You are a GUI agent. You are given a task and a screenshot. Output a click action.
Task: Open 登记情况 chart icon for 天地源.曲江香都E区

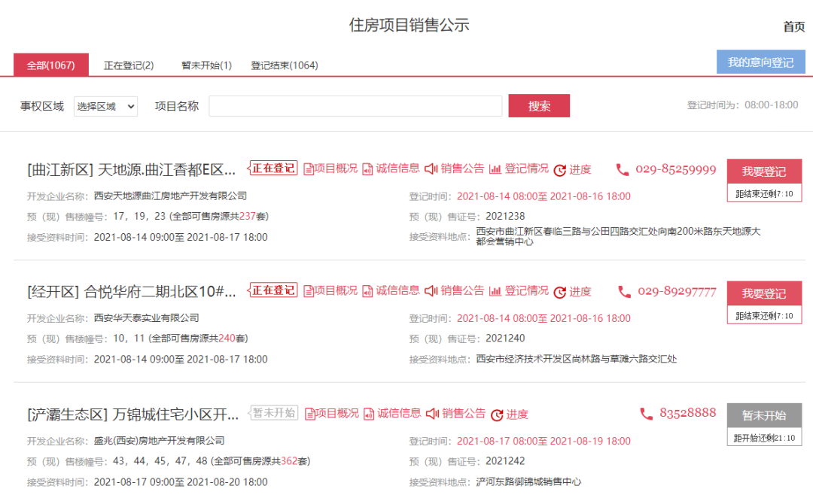[x=495, y=169]
